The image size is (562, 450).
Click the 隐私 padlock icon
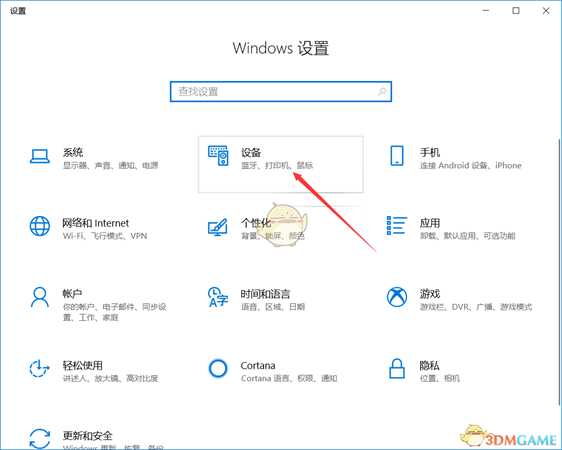pos(397,368)
